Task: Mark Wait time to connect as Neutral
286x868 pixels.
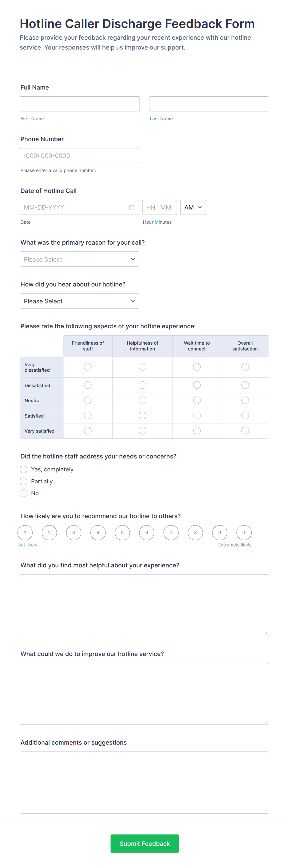Action: pyautogui.click(x=197, y=400)
